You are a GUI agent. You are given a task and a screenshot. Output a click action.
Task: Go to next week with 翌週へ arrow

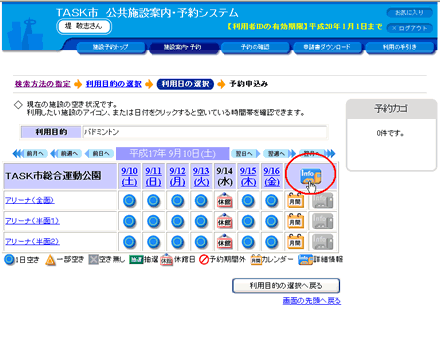pyautogui.click(x=279, y=154)
